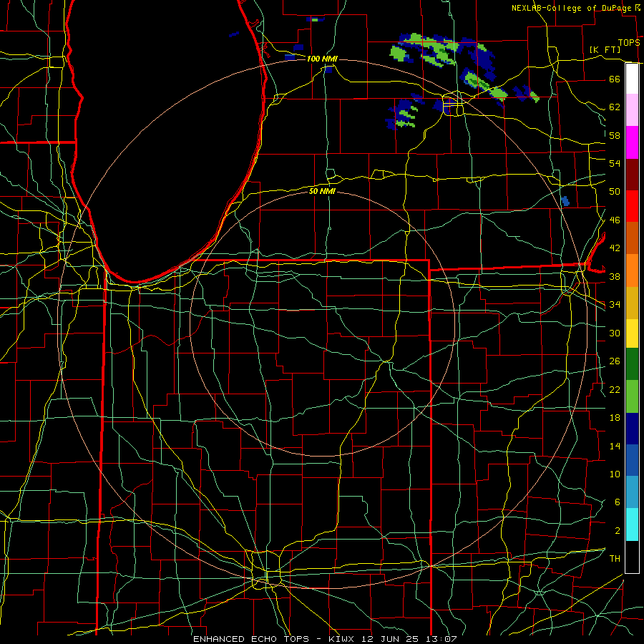The image size is (644, 644).
Task: Click the legend value '30'
Action: coord(615,333)
